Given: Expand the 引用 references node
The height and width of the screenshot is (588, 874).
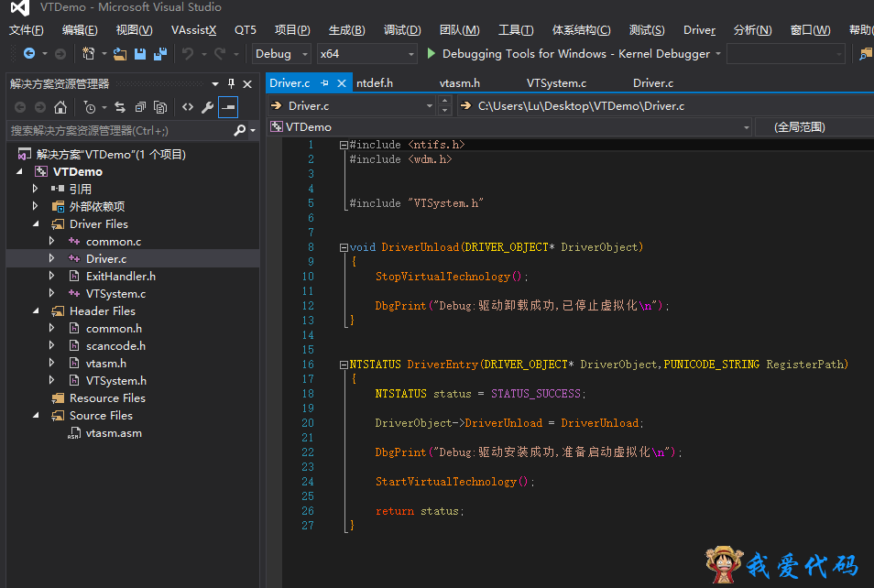Looking at the screenshot, I should (35, 189).
